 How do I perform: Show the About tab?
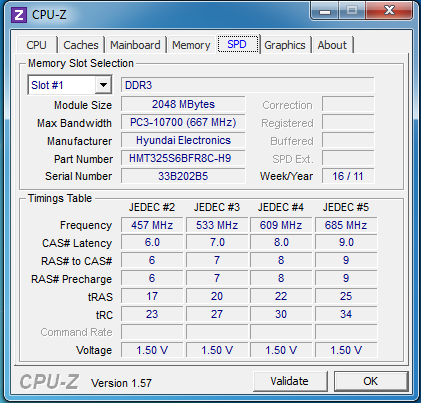pos(332,45)
